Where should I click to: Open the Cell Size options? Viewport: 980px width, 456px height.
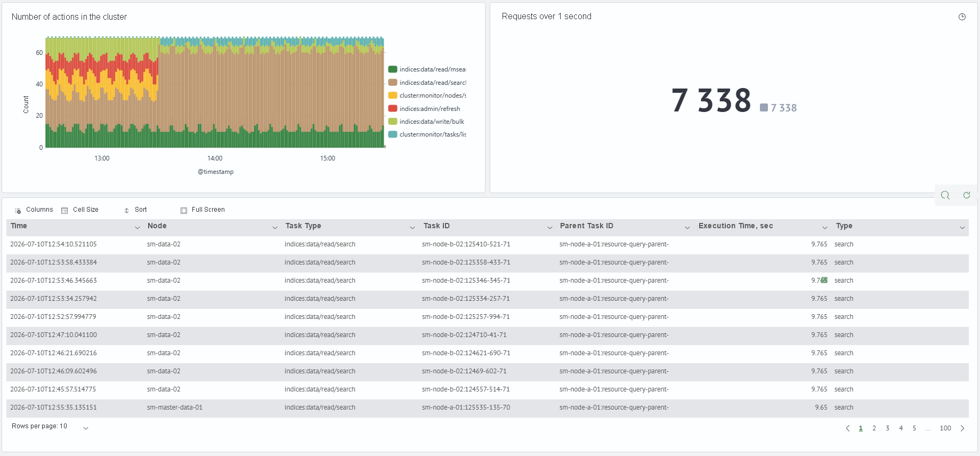pyautogui.click(x=80, y=210)
